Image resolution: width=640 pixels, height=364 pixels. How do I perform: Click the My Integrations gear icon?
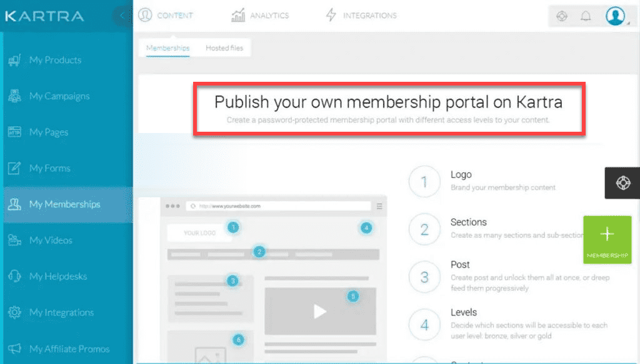click(x=14, y=312)
